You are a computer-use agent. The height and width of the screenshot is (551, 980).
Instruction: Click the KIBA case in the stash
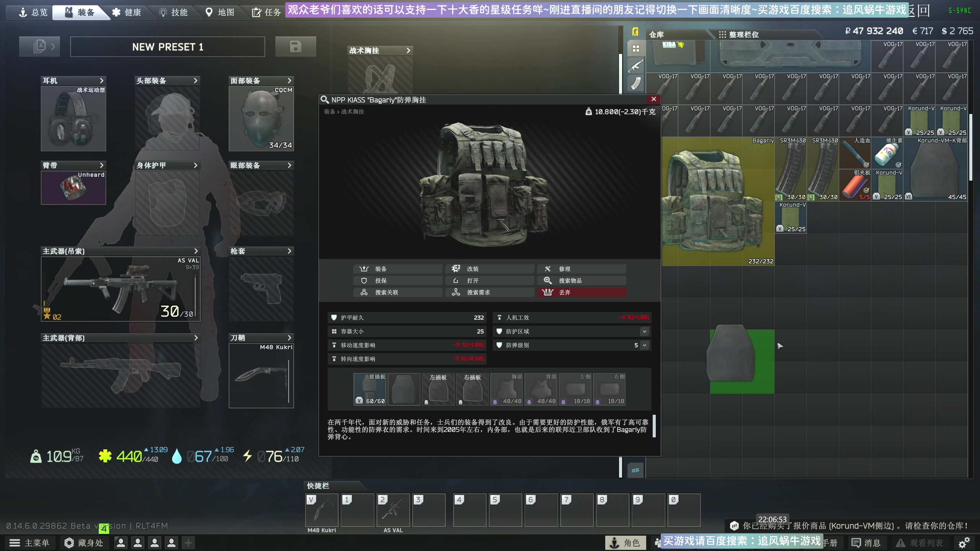click(x=678, y=57)
